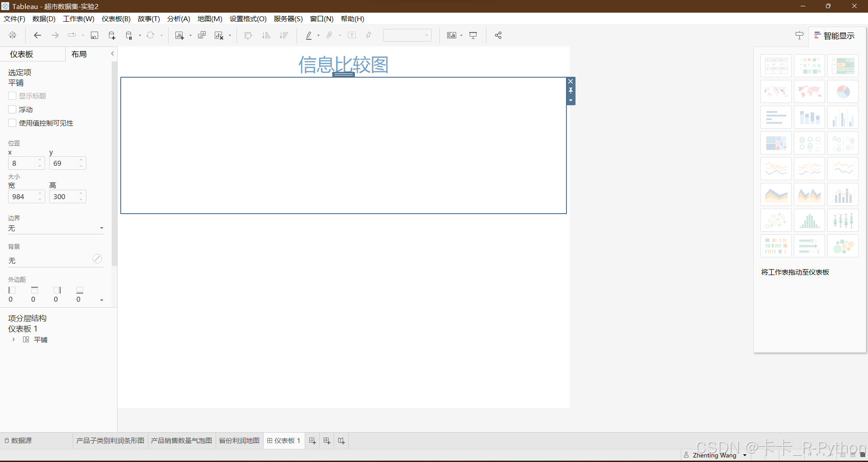Select the symbol map chart in Show Me

[x=776, y=92]
